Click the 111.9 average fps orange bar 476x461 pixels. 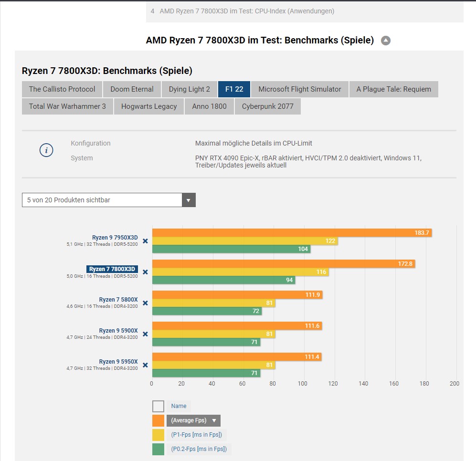click(237, 295)
